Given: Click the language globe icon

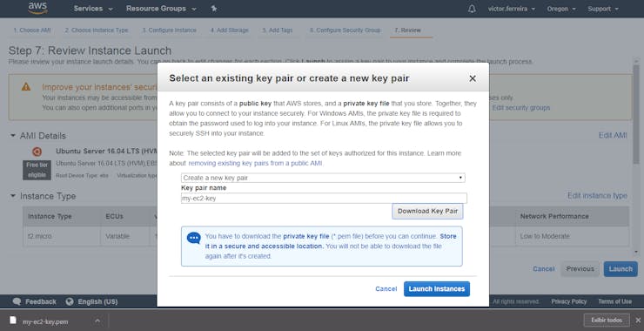Looking at the screenshot, I should (x=70, y=301).
